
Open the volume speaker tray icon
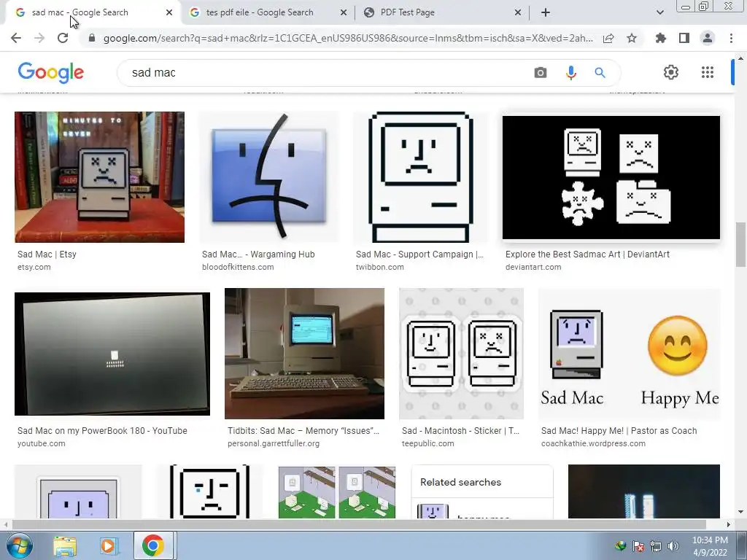[673, 546]
